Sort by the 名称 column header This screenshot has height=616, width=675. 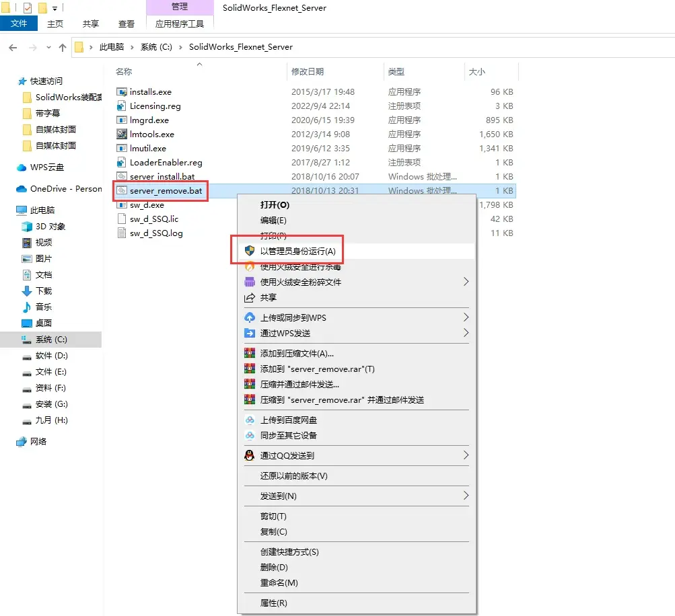[x=124, y=72]
